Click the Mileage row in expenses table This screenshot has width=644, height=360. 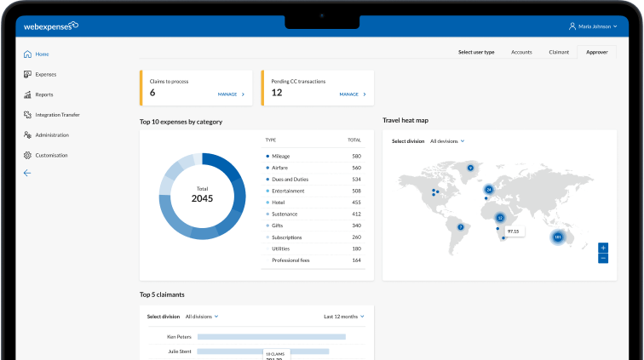(313, 157)
